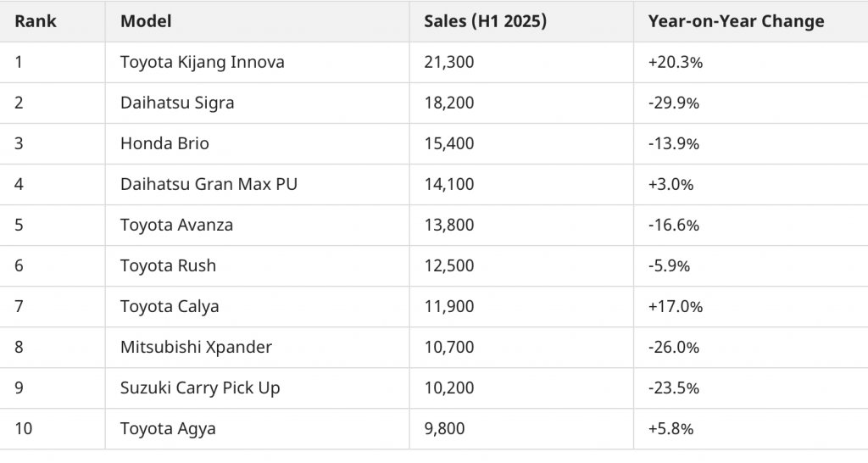Select the Toyota Kijang Innova cell
This screenshot has height=463, width=868.
(x=203, y=62)
